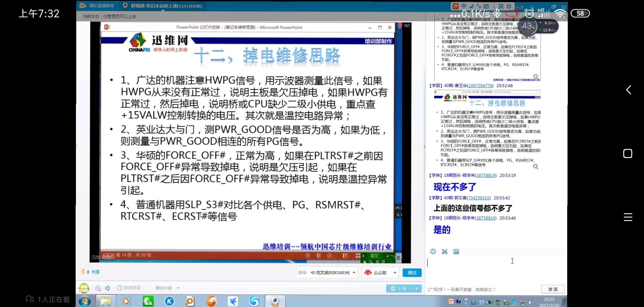Zoom the second shared slide thumbnail

pyautogui.click(x=536, y=167)
